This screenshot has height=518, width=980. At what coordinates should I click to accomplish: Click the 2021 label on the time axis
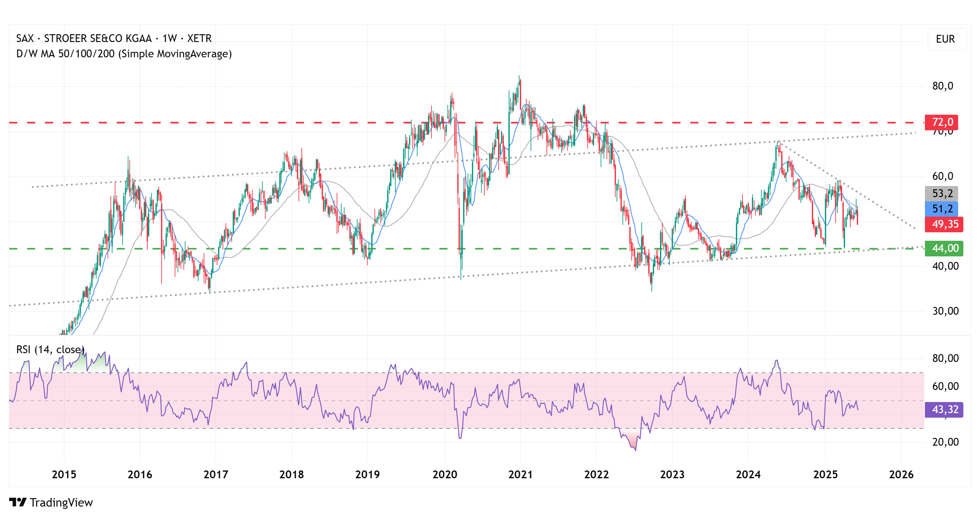[520, 475]
